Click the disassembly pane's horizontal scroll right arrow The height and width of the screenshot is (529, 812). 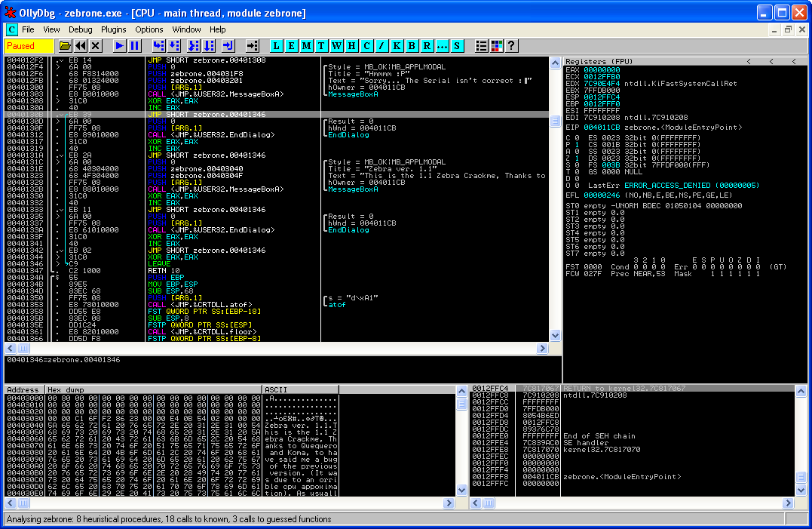point(542,348)
